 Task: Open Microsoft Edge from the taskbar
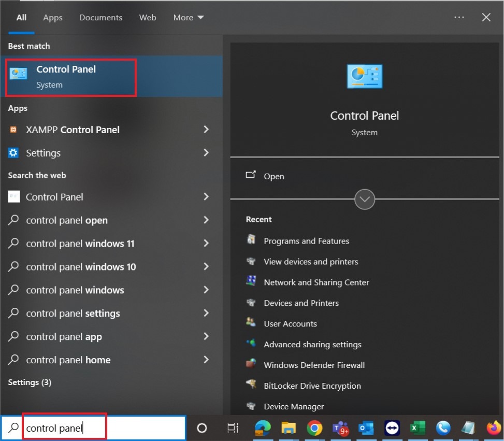(263, 428)
